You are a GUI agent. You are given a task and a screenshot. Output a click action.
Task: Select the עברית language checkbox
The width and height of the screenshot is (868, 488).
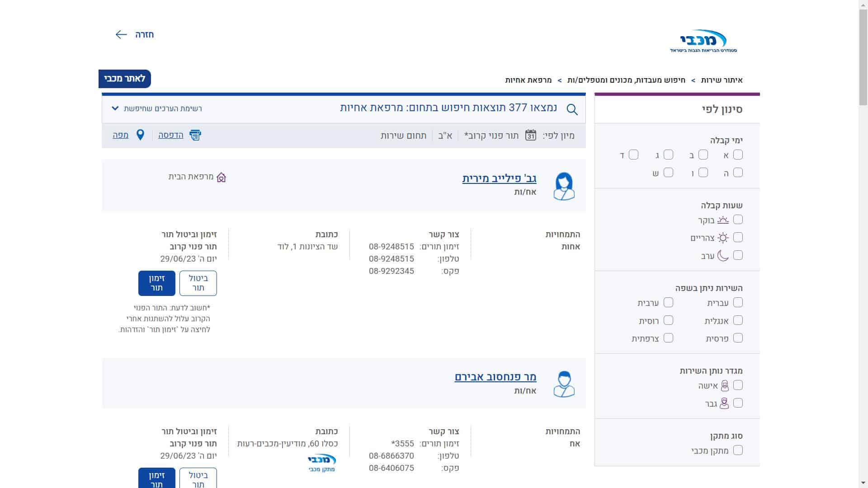click(x=738, y=302)
